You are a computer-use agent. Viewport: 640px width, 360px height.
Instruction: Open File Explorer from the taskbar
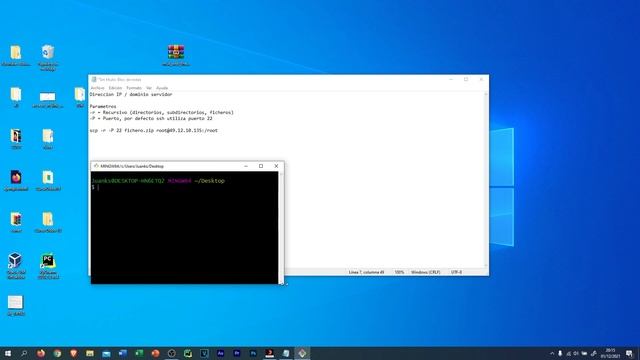point(90,353)
